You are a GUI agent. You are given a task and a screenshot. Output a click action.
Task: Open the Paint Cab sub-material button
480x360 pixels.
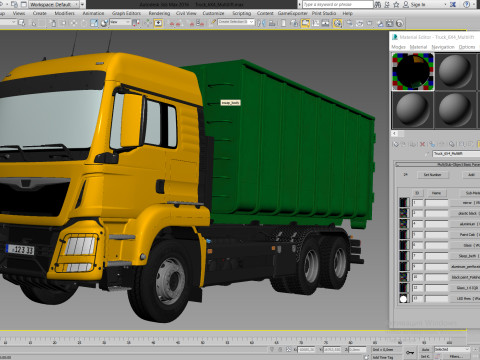pos(465,235)
